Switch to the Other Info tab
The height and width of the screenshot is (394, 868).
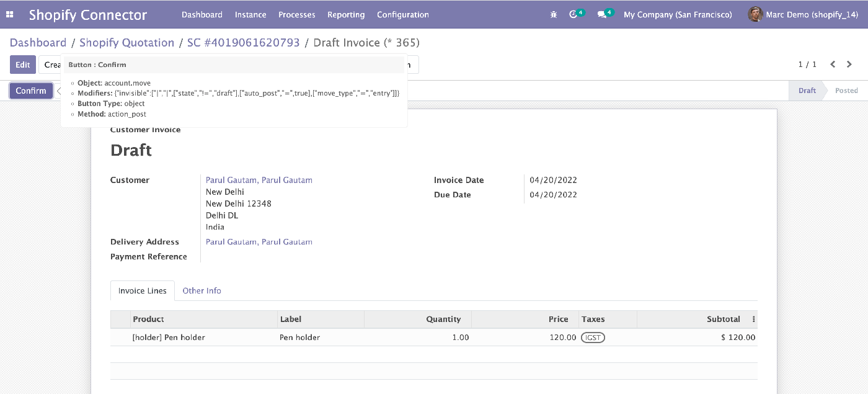[201, 290]
